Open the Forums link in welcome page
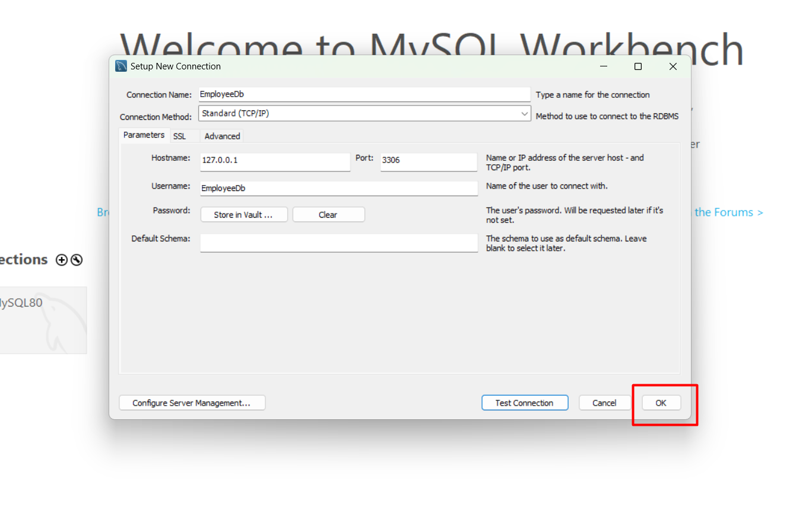812x510 pixels. point(729,212)
